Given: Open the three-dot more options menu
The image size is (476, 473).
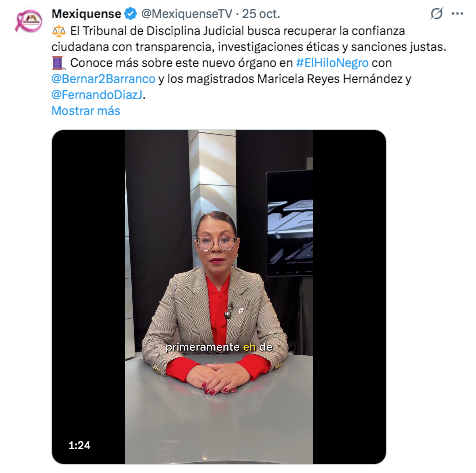Looking at the screenshot, I should [457, 14].
